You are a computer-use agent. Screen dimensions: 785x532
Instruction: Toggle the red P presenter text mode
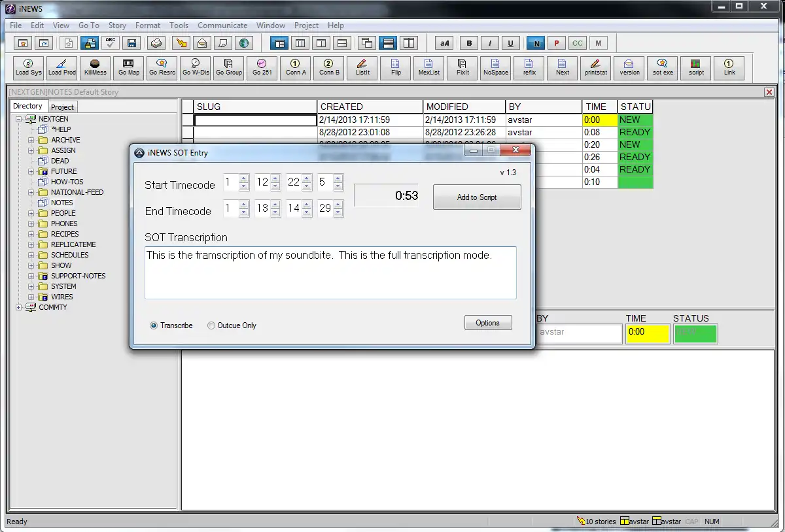coord(557,43)
